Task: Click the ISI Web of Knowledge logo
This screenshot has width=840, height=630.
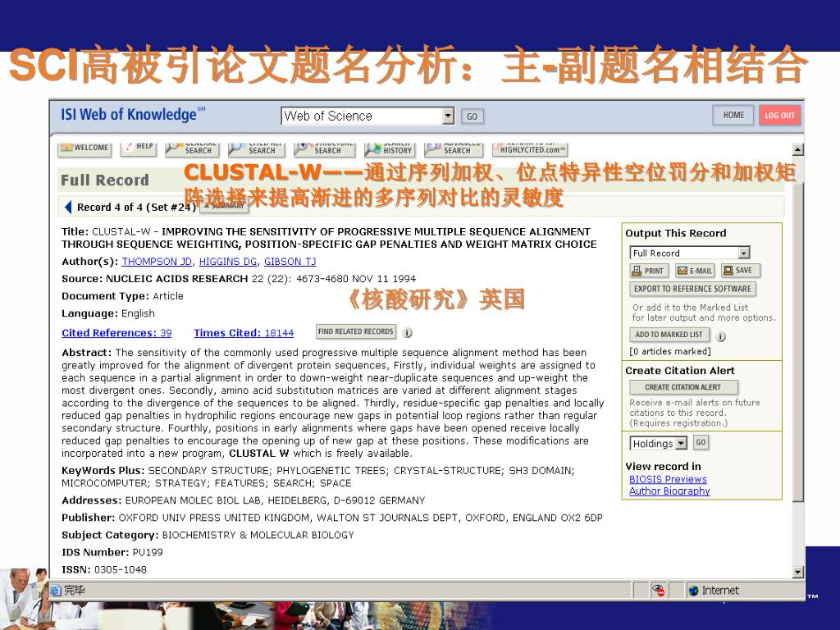Action: (x=132, y=114)
